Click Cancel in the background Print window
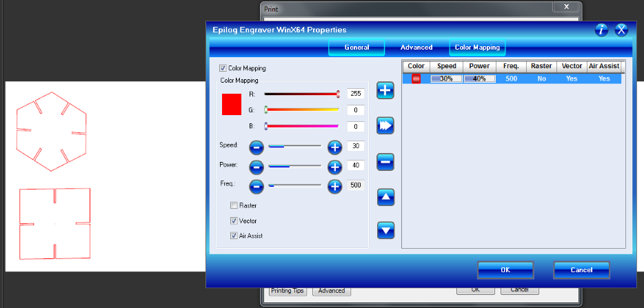The image size is (644, 308). click(x=520, y=290)
